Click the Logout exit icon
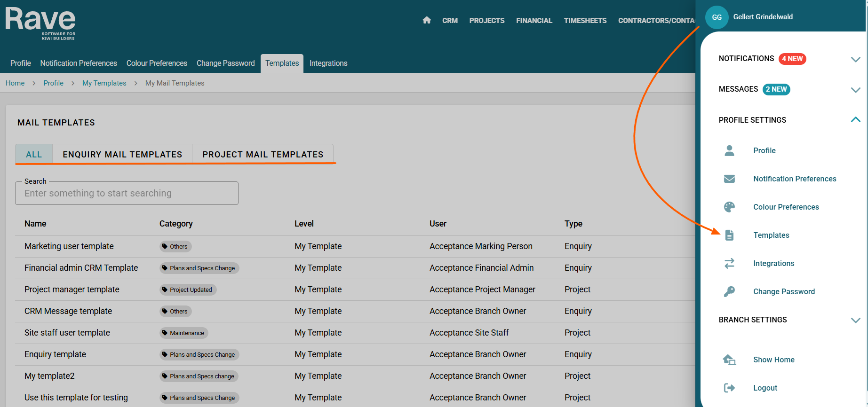Screen dimensions: 868x407 729,388
